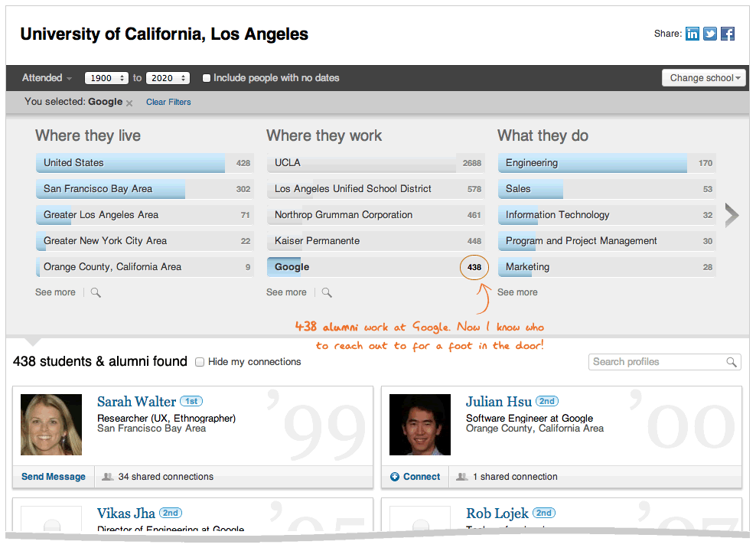Share page on Twitter icon

[710, 34]
